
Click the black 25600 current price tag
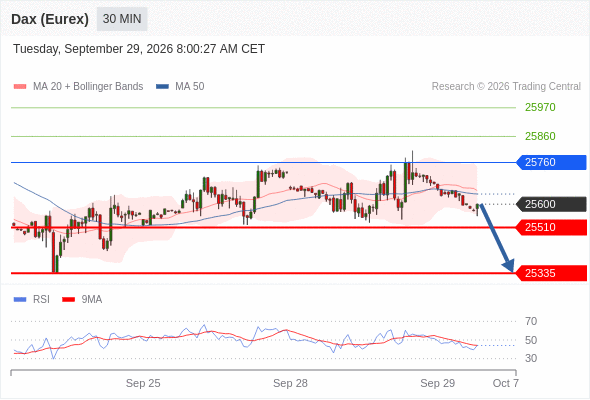click(552, 204)
